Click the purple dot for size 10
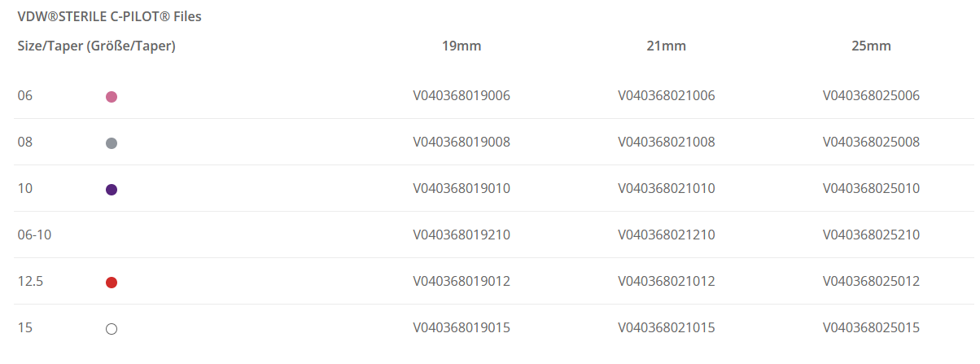Viewport: 980px width, 364px height. pos(112,190)
